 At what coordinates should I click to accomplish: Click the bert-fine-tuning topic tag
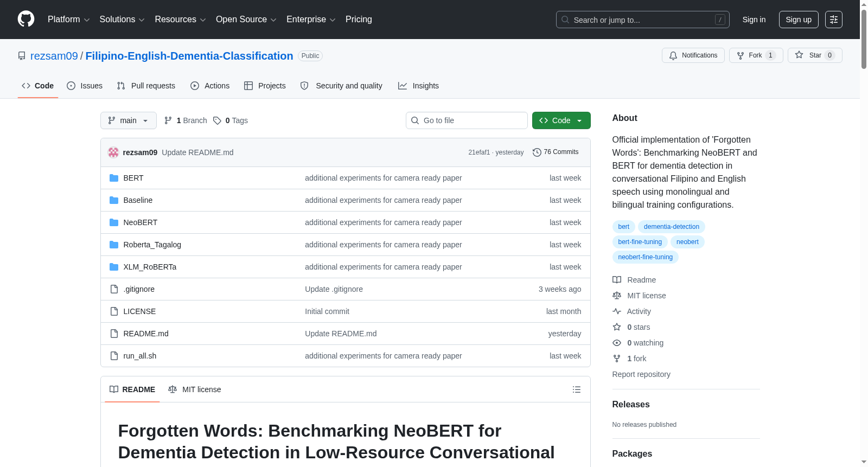click(640, 242)
